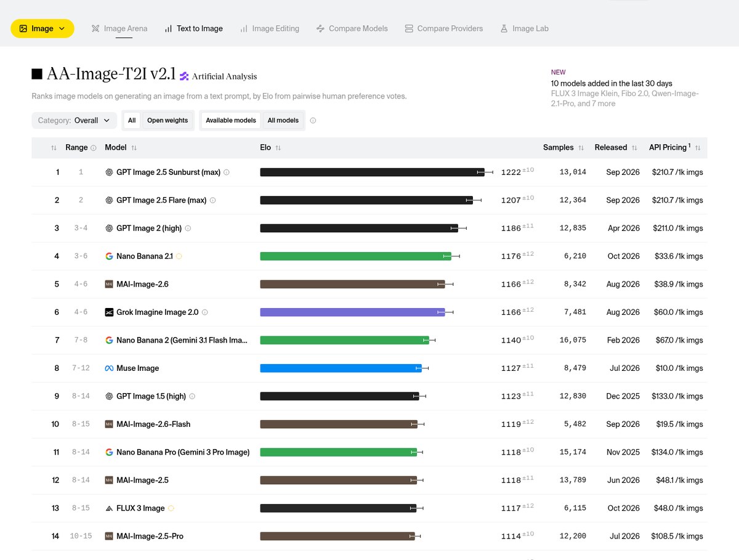
Task: Toggle the Open weights filter
Action: coord(168,120)
